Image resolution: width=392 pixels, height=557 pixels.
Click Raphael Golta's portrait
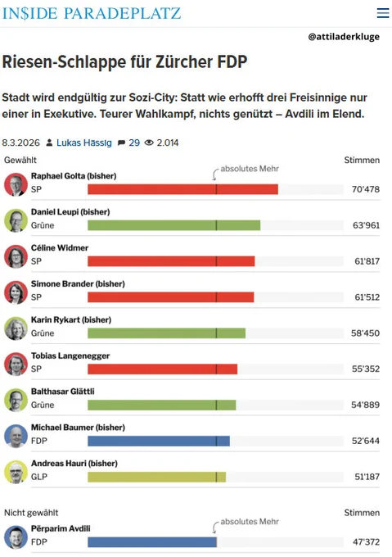click(x=16, y=184)
